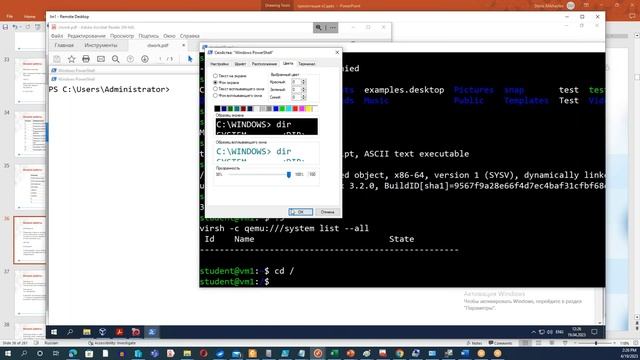Undo last action in PowerPoint quick access

point(15,27)
